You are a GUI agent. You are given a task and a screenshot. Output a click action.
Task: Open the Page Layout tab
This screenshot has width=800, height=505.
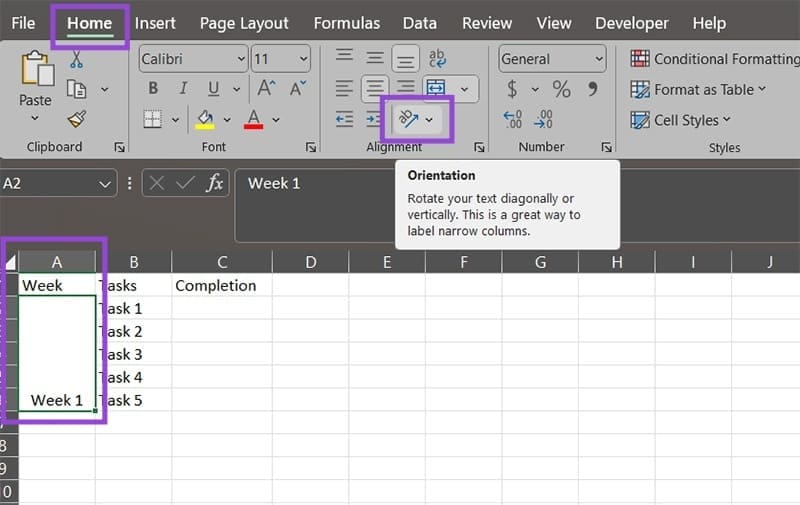[x=244, y=23]
